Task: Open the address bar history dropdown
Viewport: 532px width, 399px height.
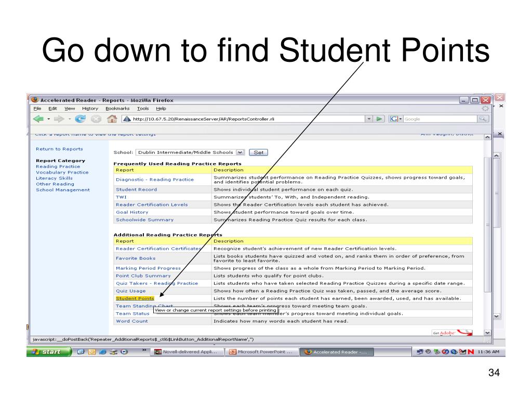Action: pos(369,119)
